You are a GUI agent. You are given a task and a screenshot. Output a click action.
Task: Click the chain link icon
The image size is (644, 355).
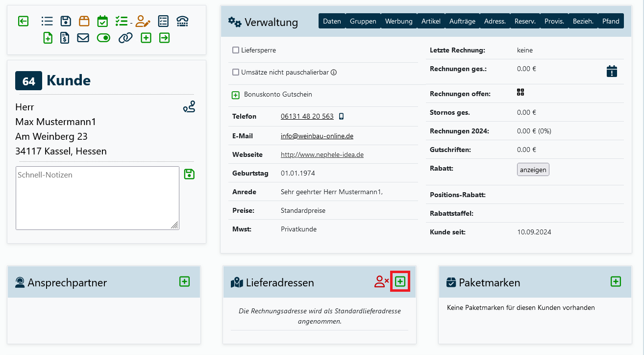125,38
